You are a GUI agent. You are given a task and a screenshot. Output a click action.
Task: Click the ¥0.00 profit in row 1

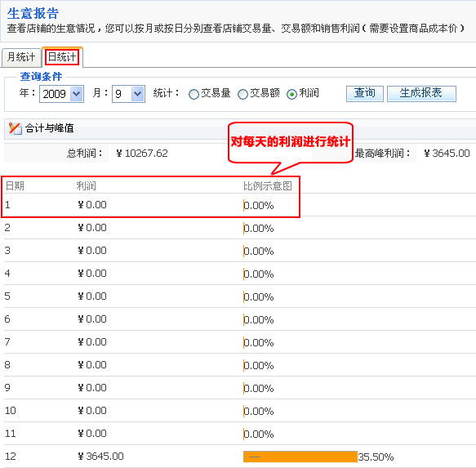pos(92,205)
